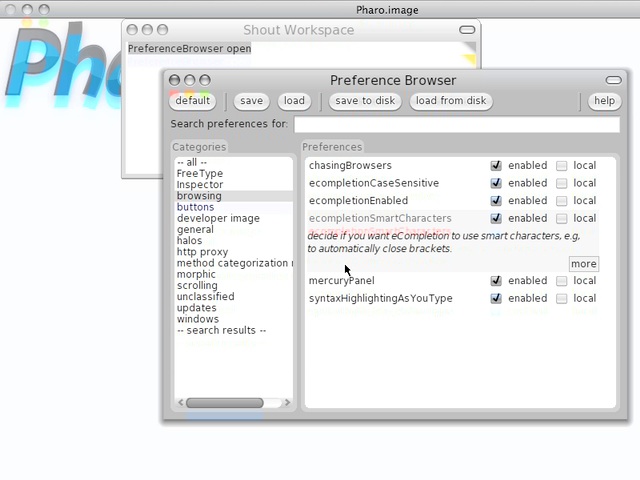Check local for ecompletionEnabled

click(562, 201)
